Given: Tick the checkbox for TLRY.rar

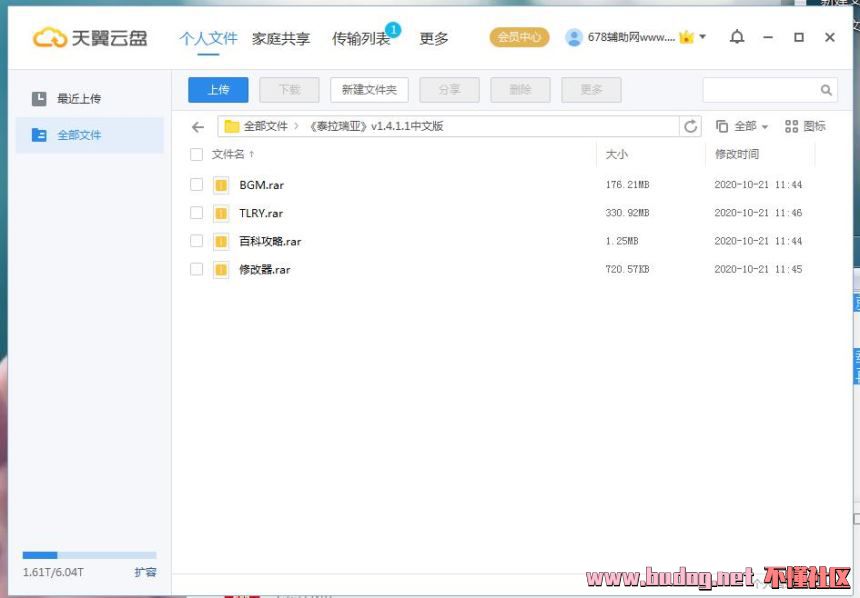Looking at the screenshot, I should pos(196,213).
